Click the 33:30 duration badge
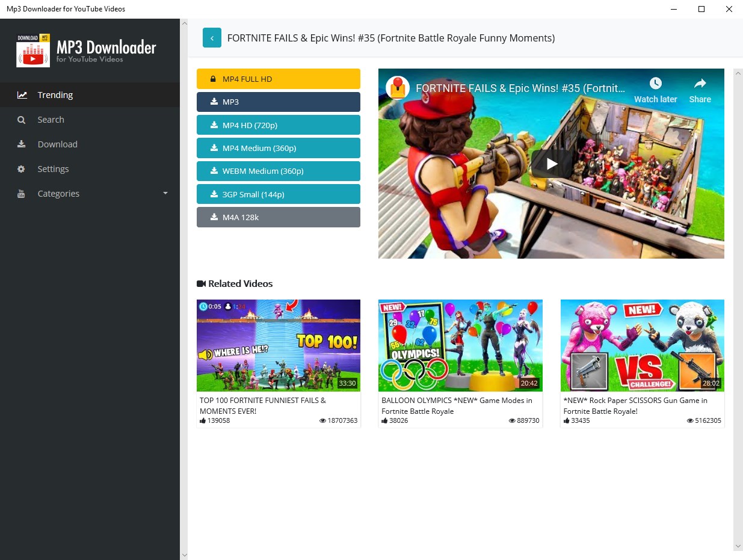743x560 pixels. (x=347, y=383)
